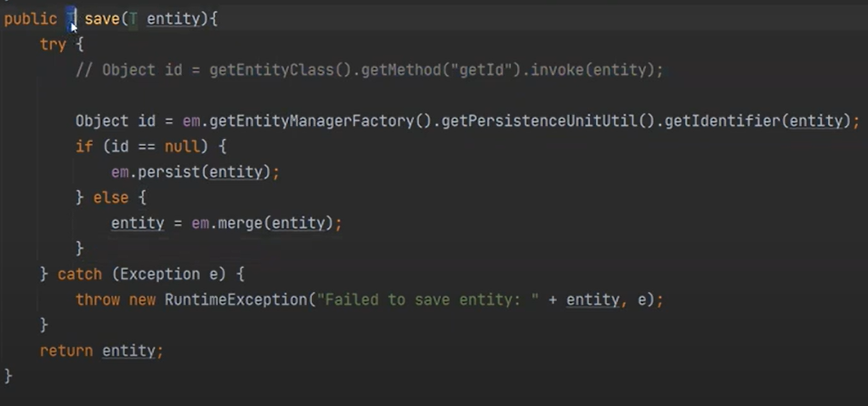This screenshot has height=406, width=868.
Task: Click 'entity' in the return statement
Action: coord(128,351)
